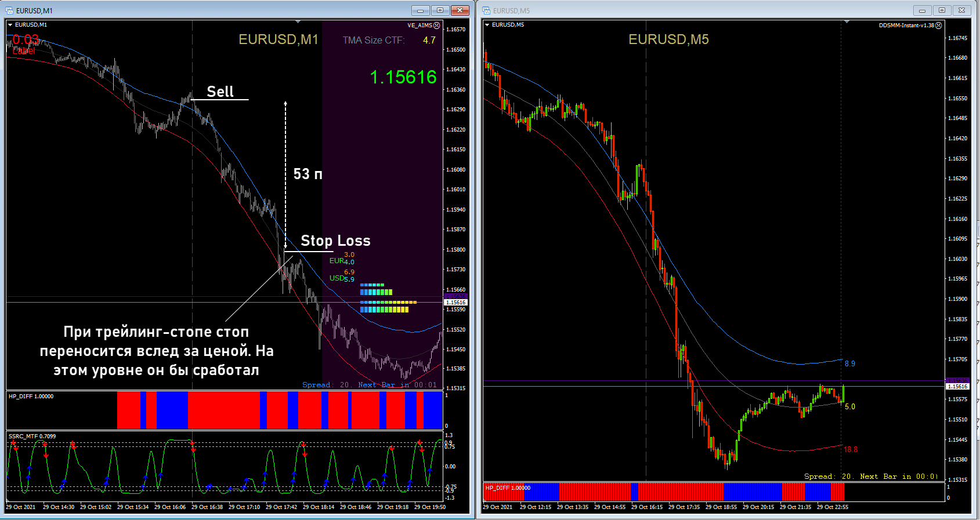Click the green 1.15616 price display
This screenshot has height=520, width=980.
[403, 77]
